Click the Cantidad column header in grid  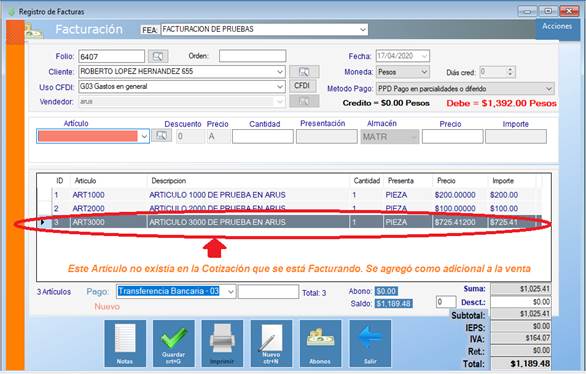[367, 181]
